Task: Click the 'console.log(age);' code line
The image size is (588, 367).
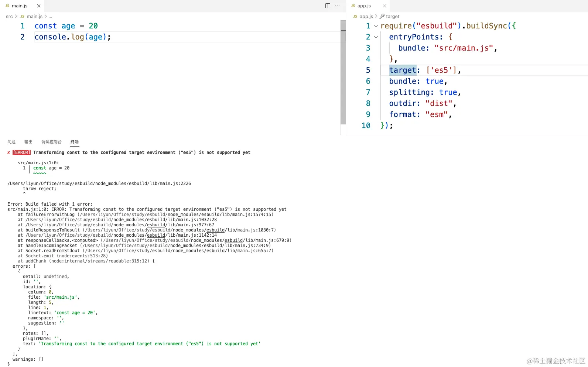Action: point(73,37)
